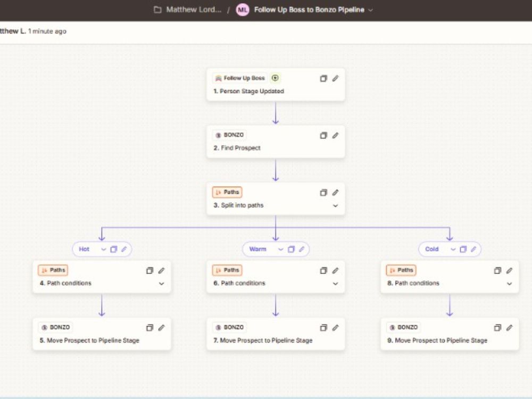The image size is (532, 399).
Task: Edit step 8 Path conditions
Action: pyautogui.click(x=509, y=270)
